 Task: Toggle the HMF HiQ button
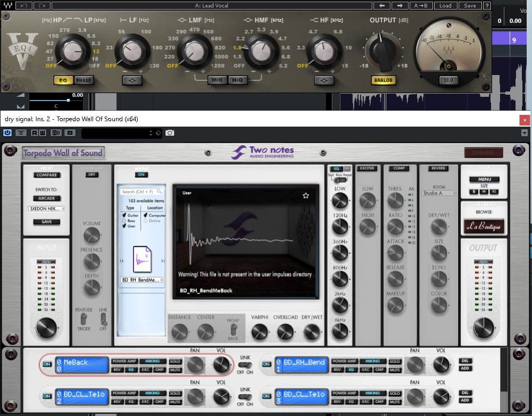237,80
